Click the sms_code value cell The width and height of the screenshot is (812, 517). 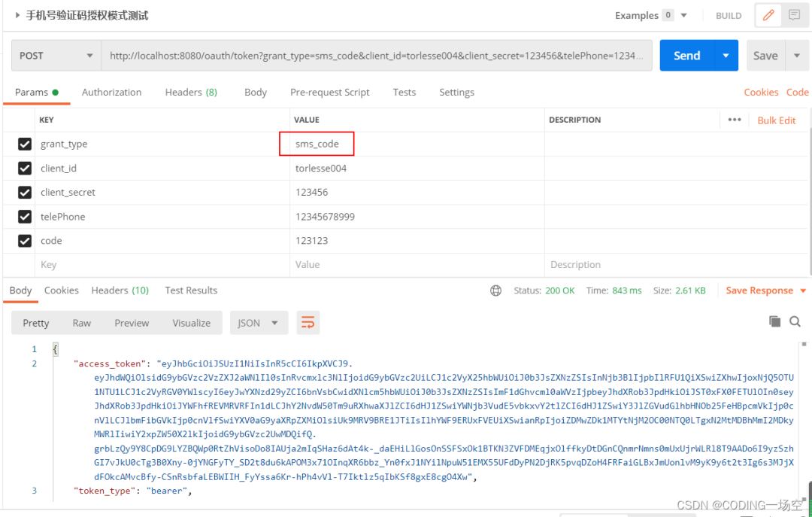[417, 144]
